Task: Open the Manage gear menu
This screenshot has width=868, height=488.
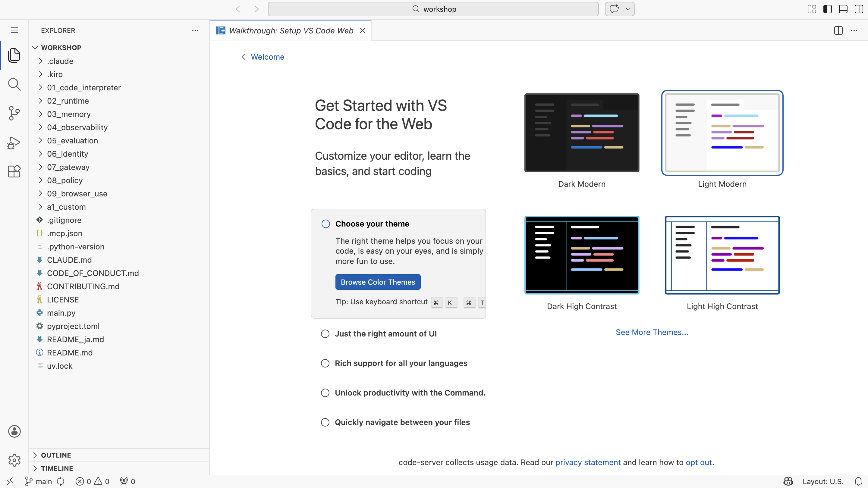Action: (x=14, y=460)
